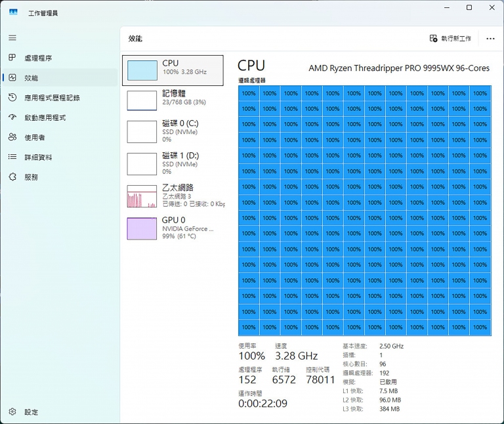
Task: Click the hamburger navigation menu icon
Action: click(x=12, y=38)
